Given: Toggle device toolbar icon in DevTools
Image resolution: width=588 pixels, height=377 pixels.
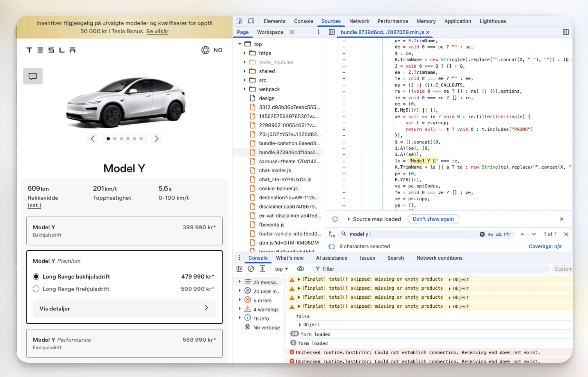Looking at the screenshot, I should coord(251,21).
